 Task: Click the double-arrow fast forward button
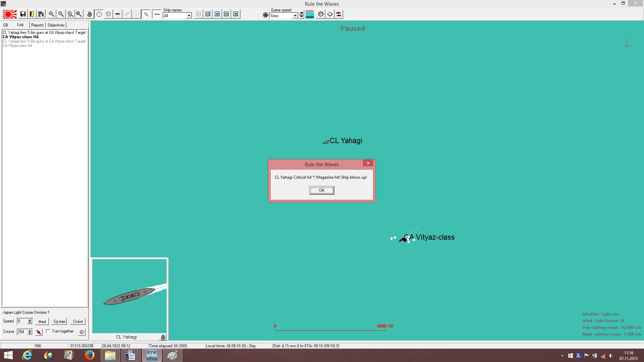[226, 14]
